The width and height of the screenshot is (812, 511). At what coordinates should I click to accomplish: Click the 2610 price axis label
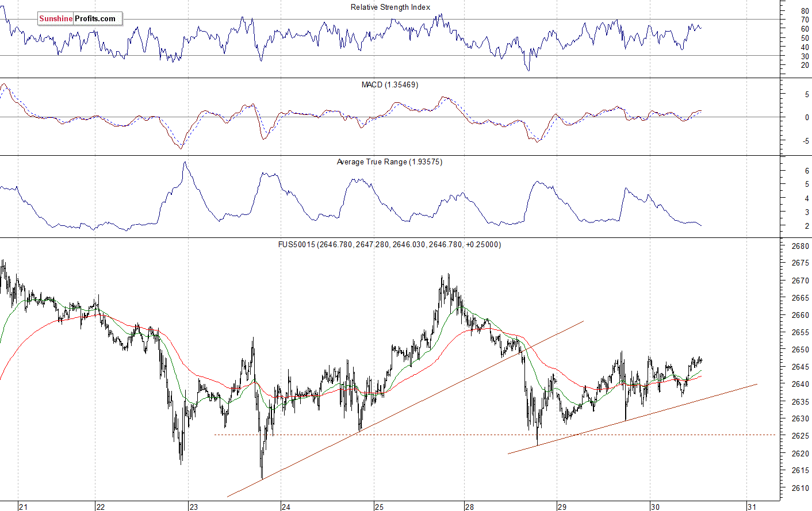click(x=800, y=488)
